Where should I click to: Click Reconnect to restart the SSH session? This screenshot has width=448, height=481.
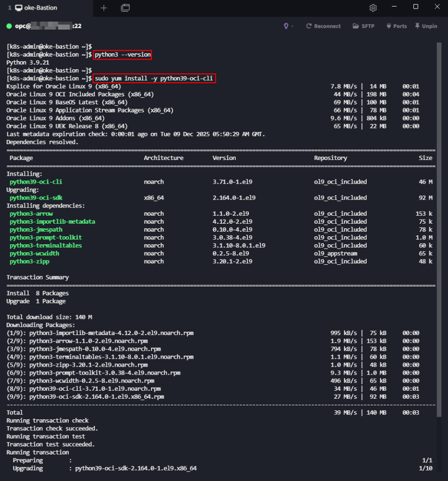coord(323,26)
